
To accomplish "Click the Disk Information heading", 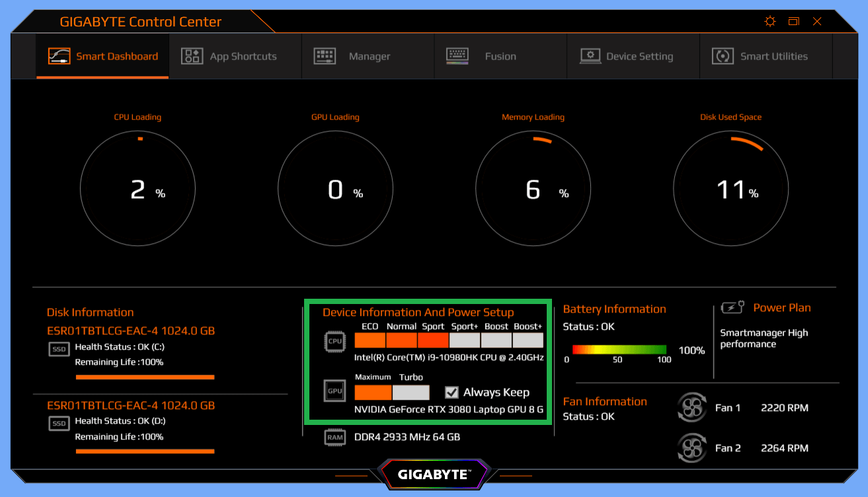I will point(90,313).
